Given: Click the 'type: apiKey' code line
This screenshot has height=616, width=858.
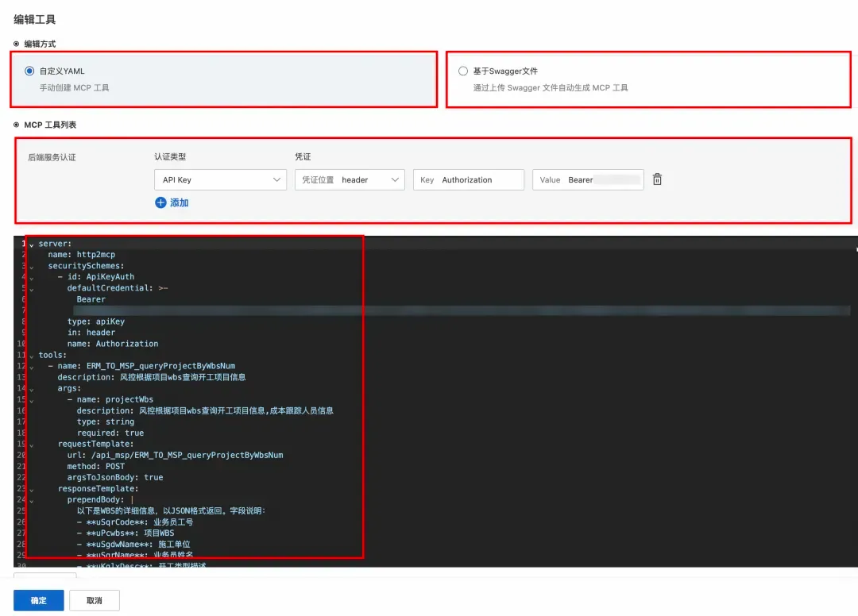Looking at the screenshot, I should [x=96, y=321].
